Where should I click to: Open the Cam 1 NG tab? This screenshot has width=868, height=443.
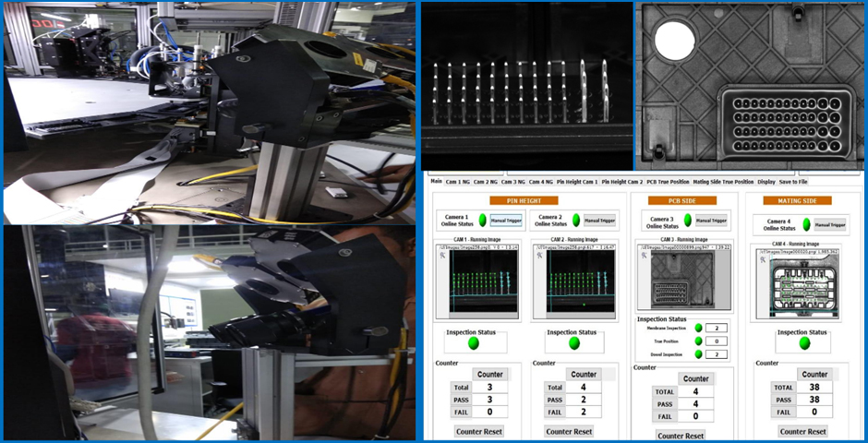(x=458, y=182)
